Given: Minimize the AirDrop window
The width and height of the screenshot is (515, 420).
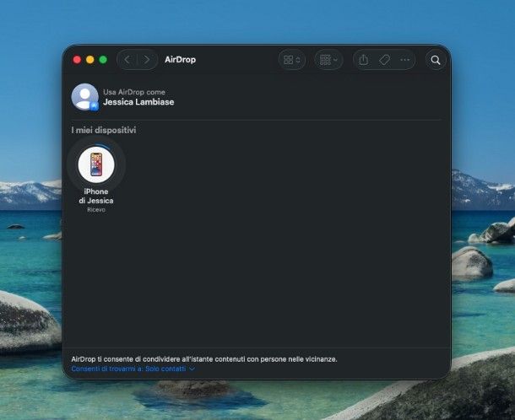Looking at the screenshot, I should tap(90, 60).
